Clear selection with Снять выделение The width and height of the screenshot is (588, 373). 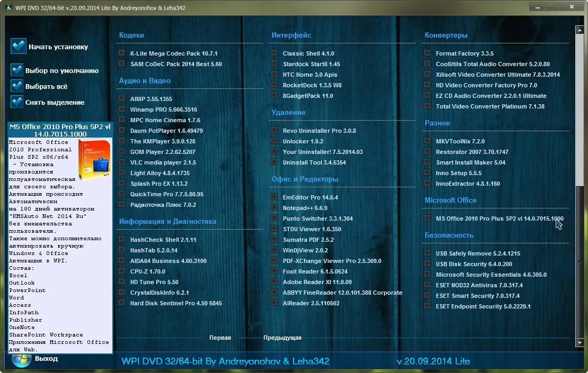coord(55,102)
